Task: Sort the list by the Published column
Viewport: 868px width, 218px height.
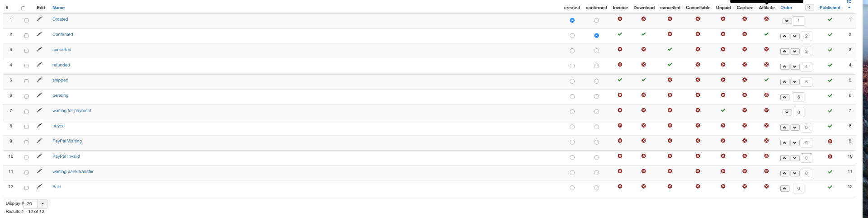Action: point(830,8)
